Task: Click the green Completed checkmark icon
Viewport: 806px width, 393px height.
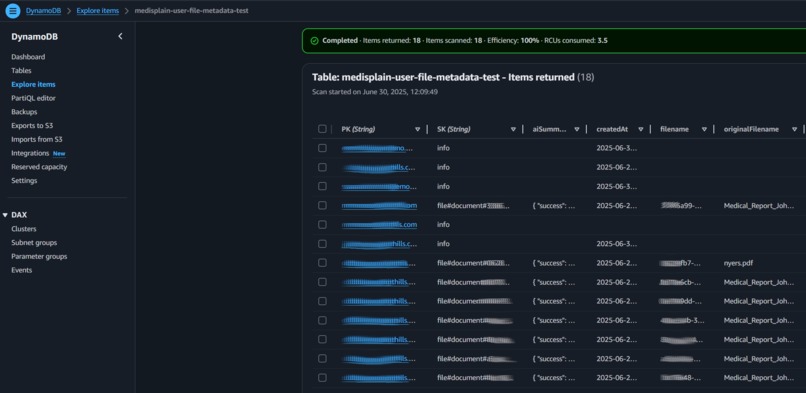Action: coord(315,41)
